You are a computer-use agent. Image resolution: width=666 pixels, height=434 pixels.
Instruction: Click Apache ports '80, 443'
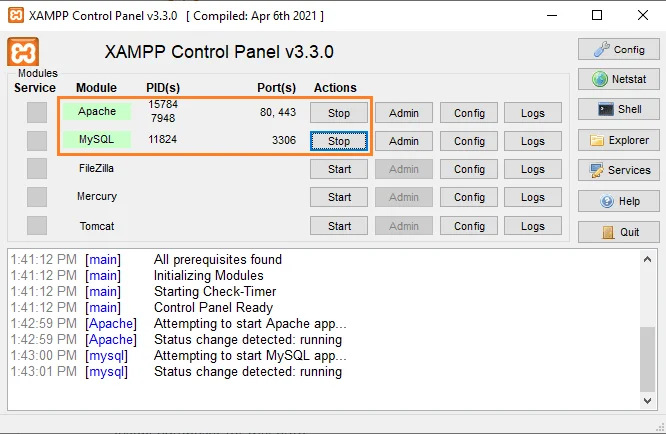click(x=278, y=112)
